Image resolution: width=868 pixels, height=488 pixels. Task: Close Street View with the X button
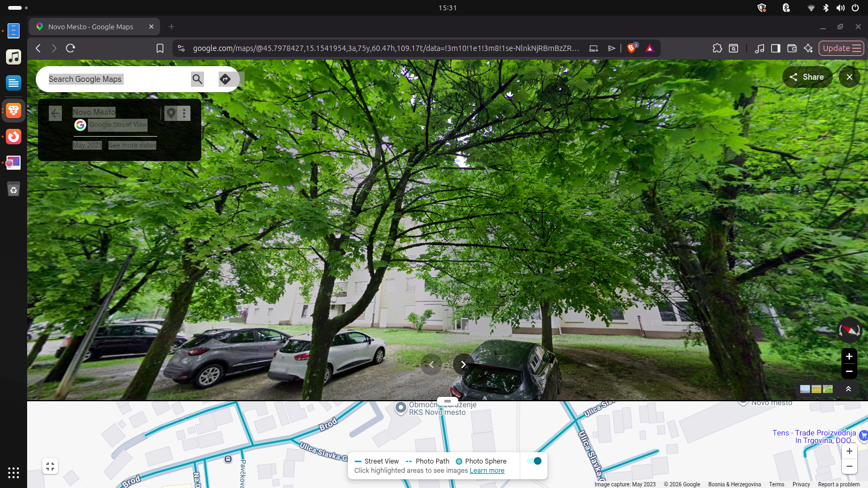tap(850, 77)
